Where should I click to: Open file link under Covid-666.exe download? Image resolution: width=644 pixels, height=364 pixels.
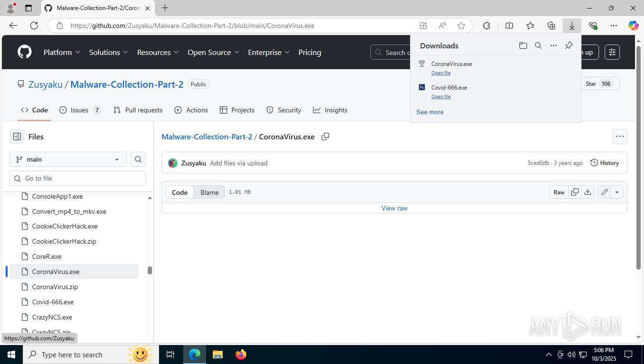point(441,97)
